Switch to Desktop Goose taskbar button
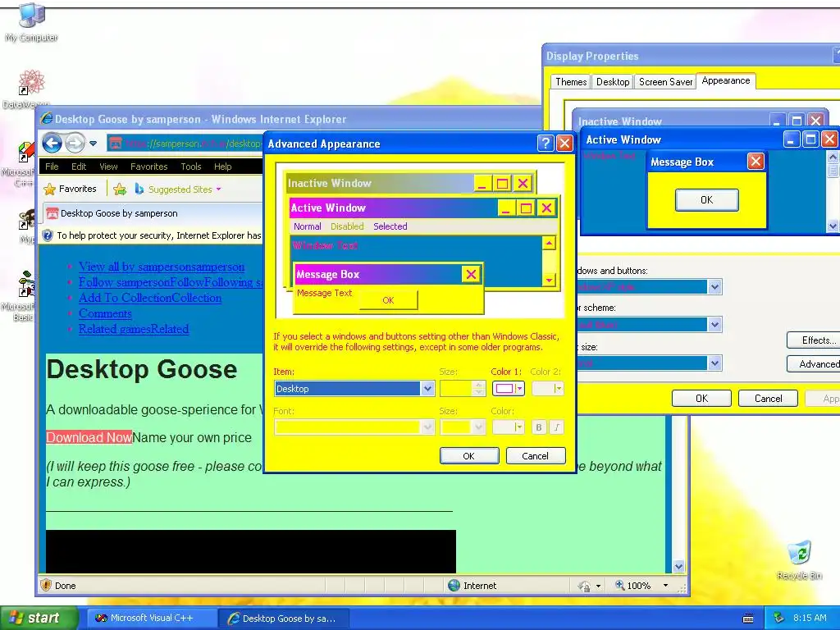This screenshot has width=840, height=630. pyautogui.click(x=284, y=619)
